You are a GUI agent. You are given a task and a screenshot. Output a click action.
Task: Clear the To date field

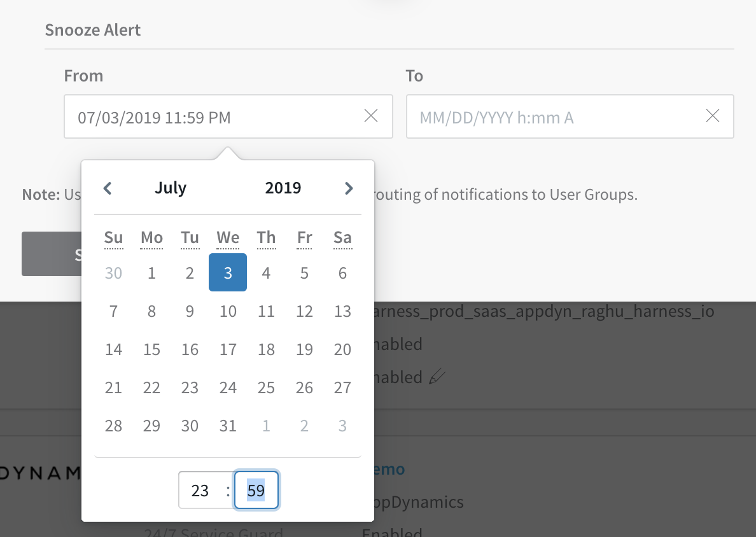tap(712, 116)
